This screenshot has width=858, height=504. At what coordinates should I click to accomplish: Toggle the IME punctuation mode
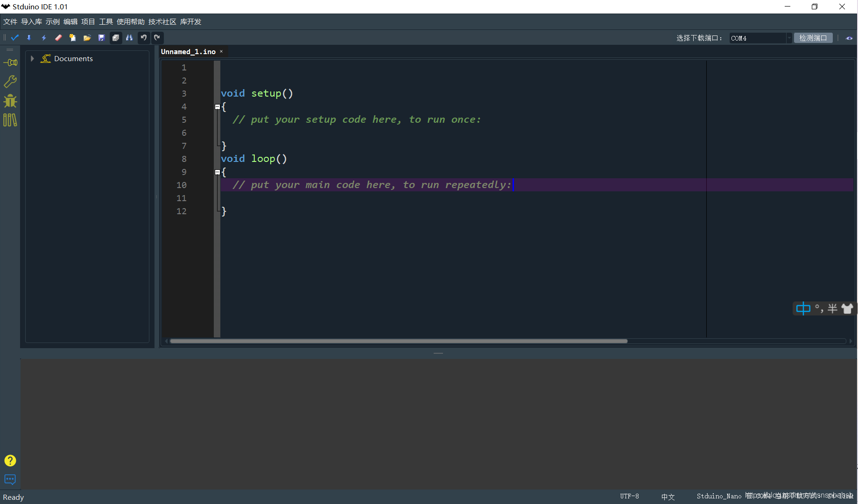point(819,308)
